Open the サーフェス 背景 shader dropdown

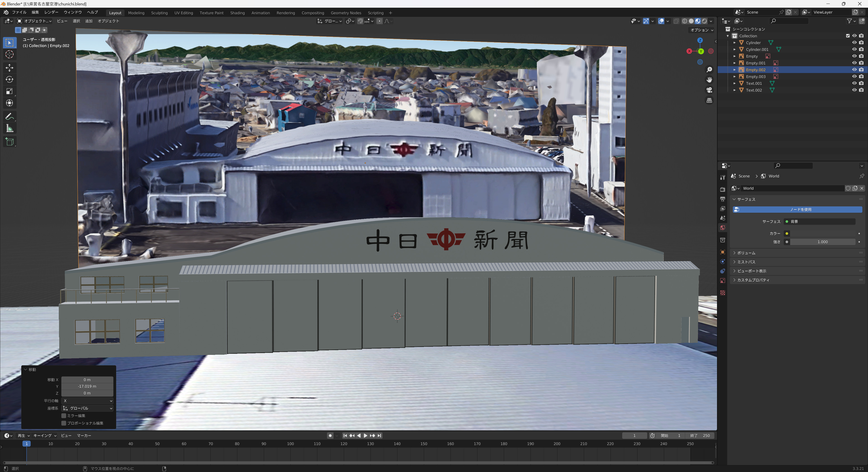tap(819, 222)
